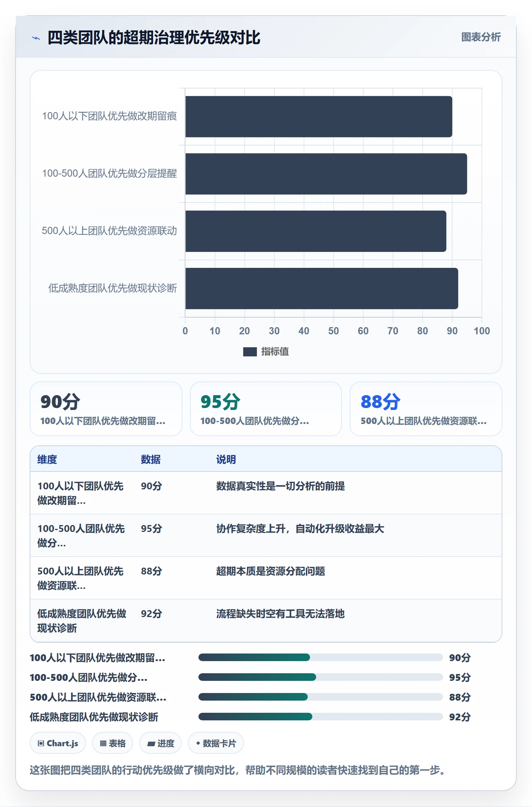Open the 95分 summary card

[266, 409]
